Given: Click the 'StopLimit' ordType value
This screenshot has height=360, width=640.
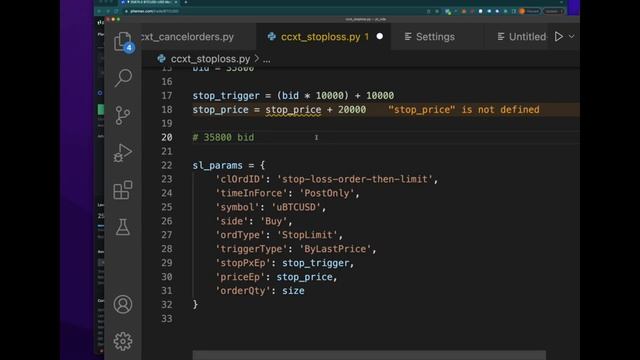Looking at the screenshot, I should pyautogui.click(x=307, y=235).
